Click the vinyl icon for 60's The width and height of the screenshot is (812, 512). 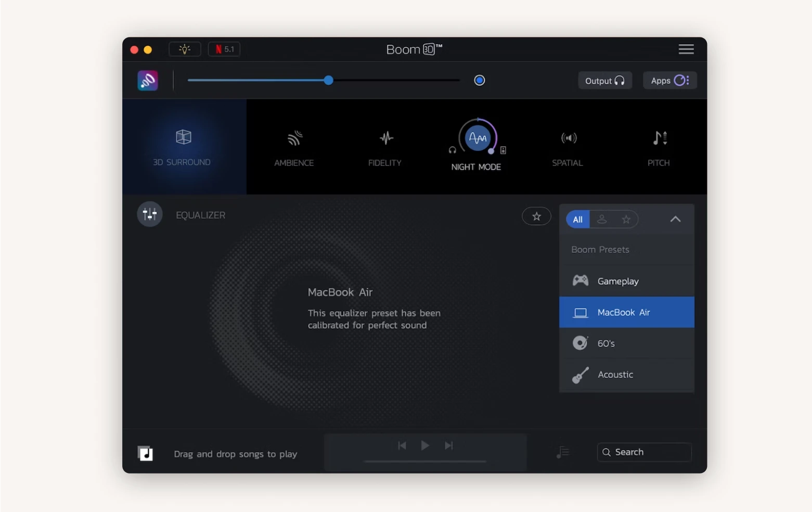pos(581,343)
